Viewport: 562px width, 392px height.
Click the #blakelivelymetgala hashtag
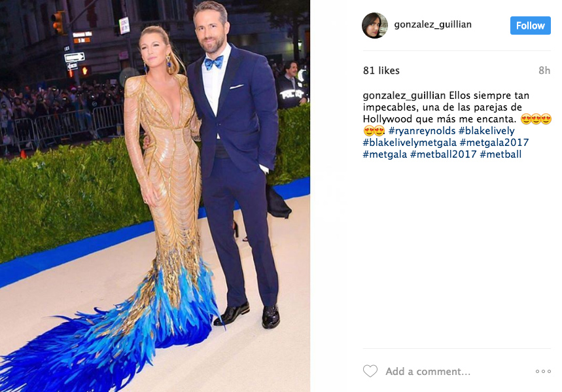(x=410, y=143)
